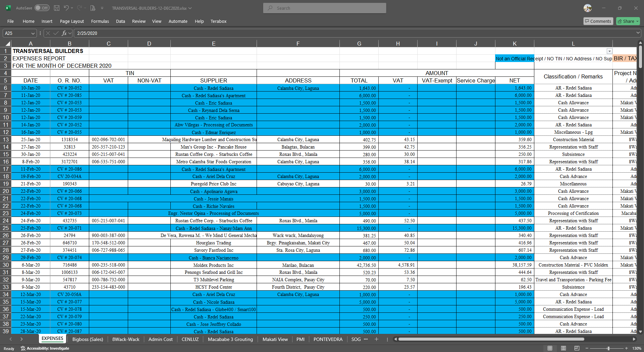Viewport: 644px width, 352px height.
Task: Go to the previous sheet with the left arrow
Action: pyautogui.click(x=11, y=339)
